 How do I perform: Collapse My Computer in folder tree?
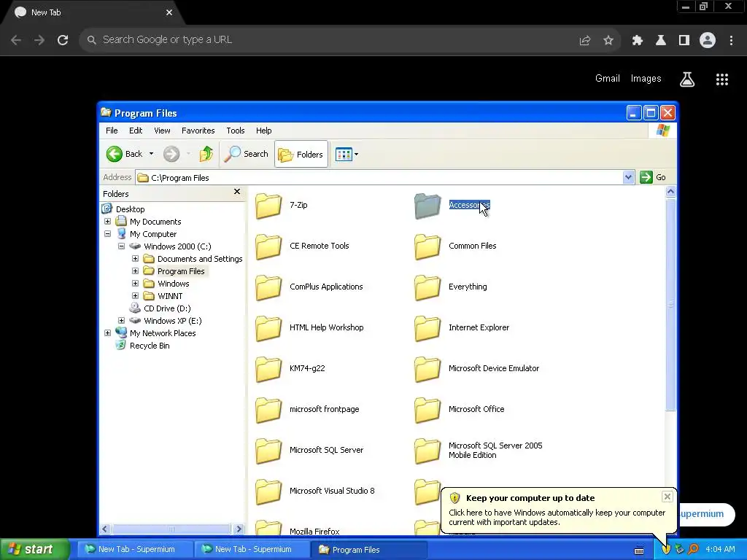tap(108, 234)
